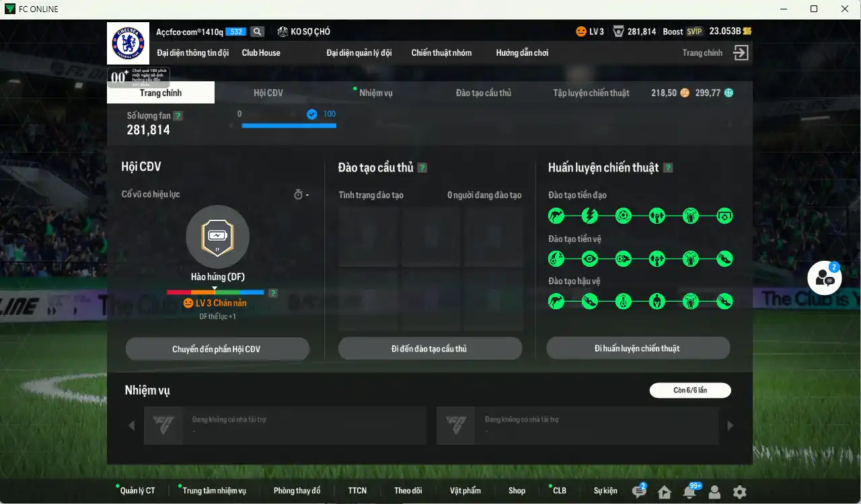Click the help icon next to Số lượng fan
The height and width of the screenshot is (504, 861).
tap(178, 116)
